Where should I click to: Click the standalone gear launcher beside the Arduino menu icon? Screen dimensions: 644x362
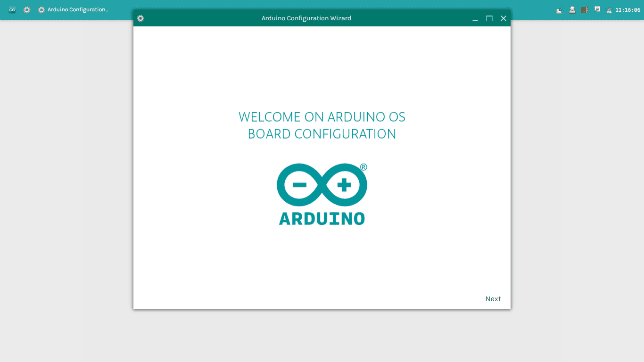(27, 10)
